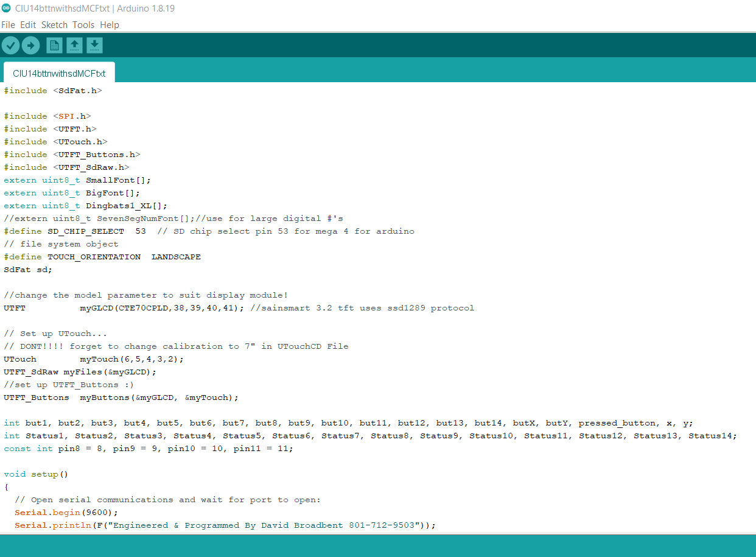The width and height of the screenshot is (756, 557).
Task: Click the 'UTFT myGLCD(CTE70CPLD,38,39,40,41)' line
Action: [239, 308]
